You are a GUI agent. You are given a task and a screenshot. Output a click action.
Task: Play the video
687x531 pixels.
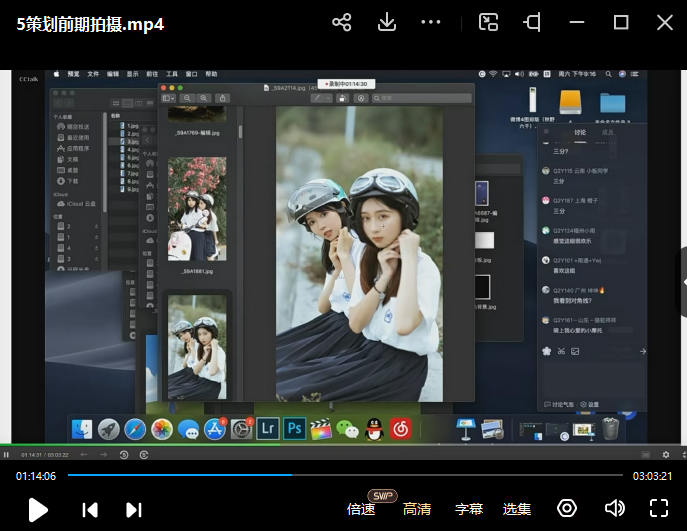tap(38, 510)
